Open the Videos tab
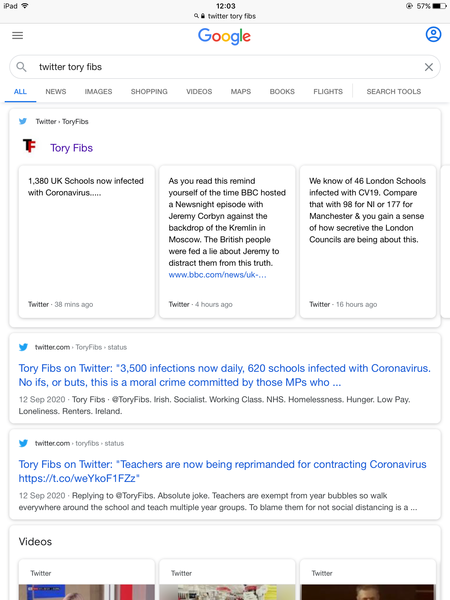 coord(199,91)
